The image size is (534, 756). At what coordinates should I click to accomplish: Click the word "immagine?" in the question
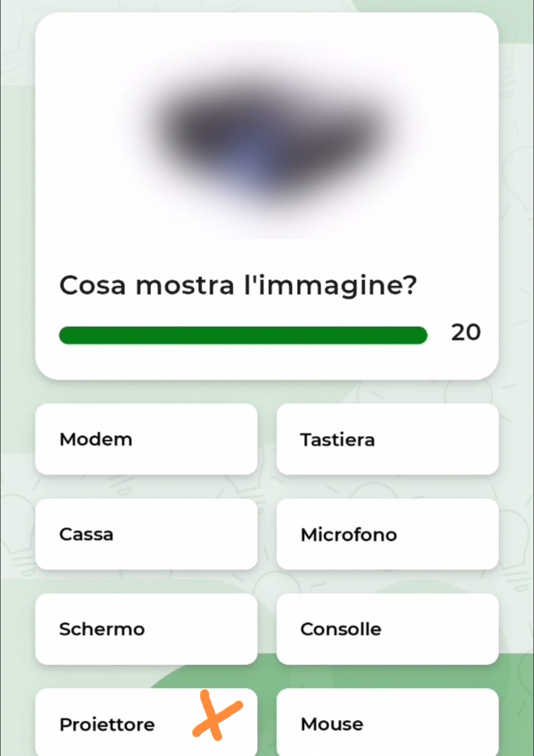pos(337,285)
